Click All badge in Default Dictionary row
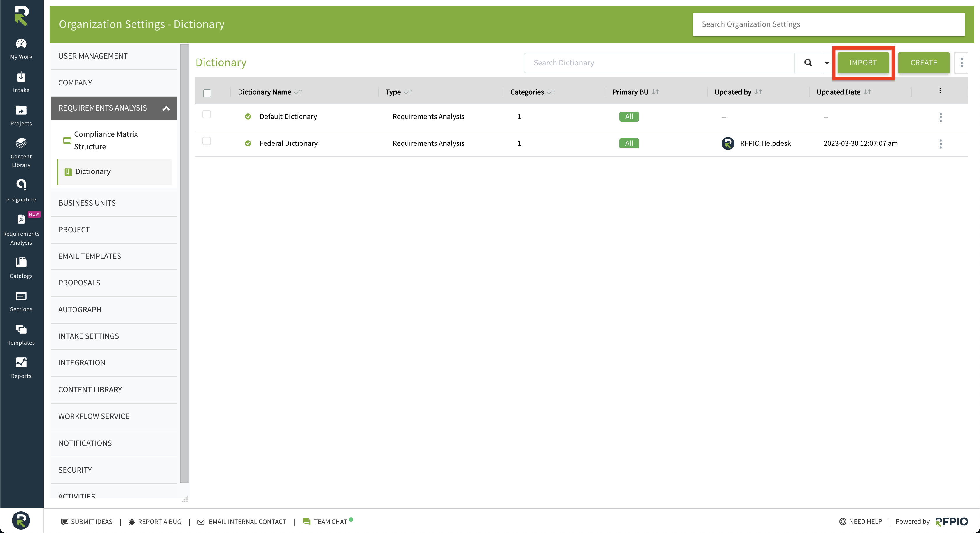The width and height of the screenshot is (980, 533). (629, 117)
